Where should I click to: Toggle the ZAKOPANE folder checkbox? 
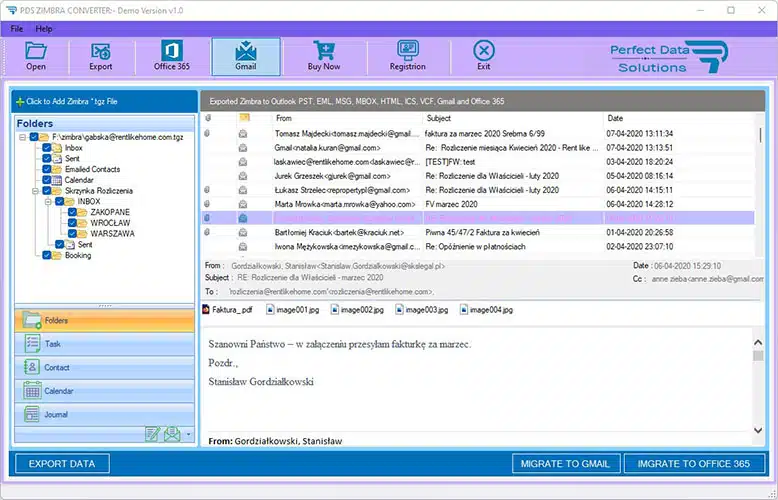[x=72, y=212]
